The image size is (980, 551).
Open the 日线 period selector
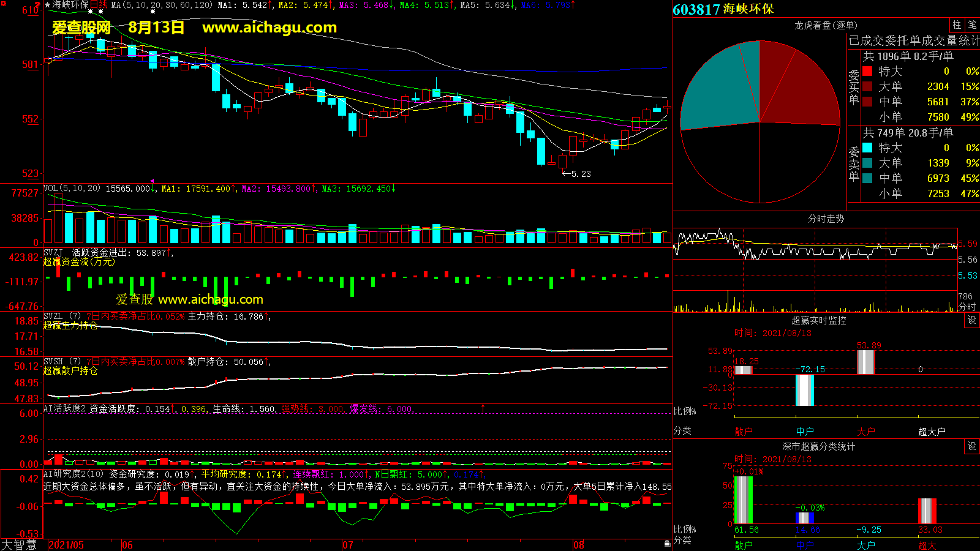(x=99, y=5)
